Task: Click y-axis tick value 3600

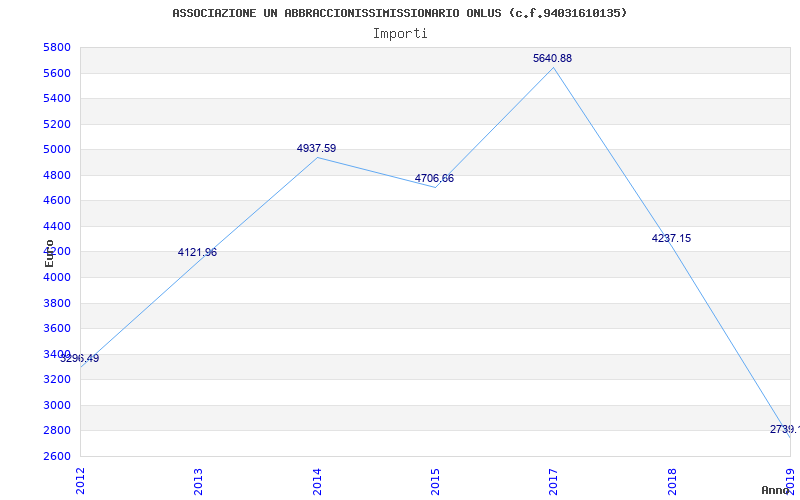Action: (x=57, y=328)
